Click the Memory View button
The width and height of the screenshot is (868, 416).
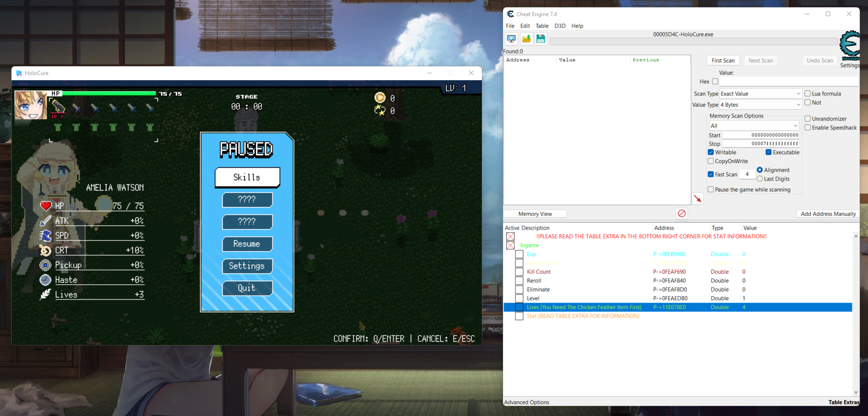click(x=535, y=214)
